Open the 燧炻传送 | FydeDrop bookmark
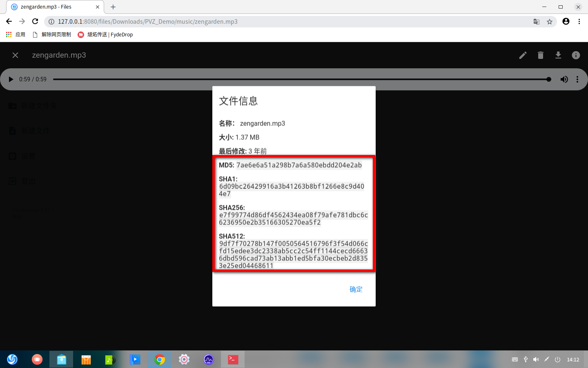 point(105,35)
